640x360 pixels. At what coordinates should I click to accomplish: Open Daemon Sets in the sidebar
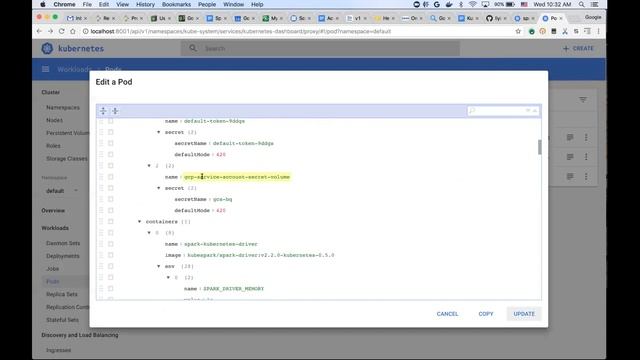click(x=63, y=243)
